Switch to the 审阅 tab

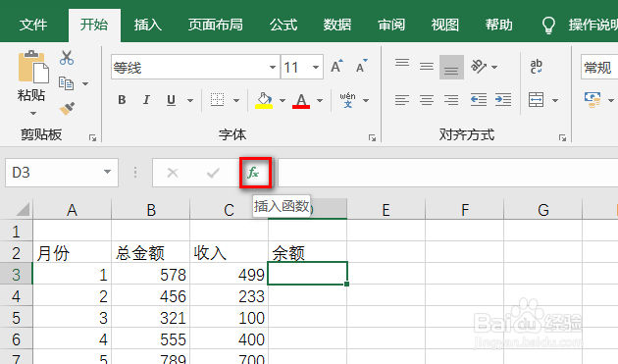391,25
